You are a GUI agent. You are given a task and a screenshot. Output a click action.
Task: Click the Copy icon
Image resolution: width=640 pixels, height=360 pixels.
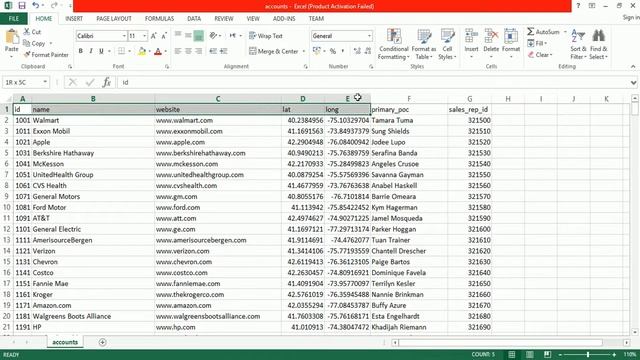point(27,43)
